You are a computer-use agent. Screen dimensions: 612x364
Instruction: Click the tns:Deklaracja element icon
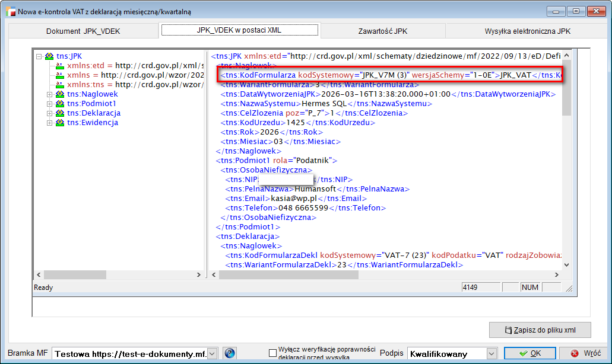(59, 113)
